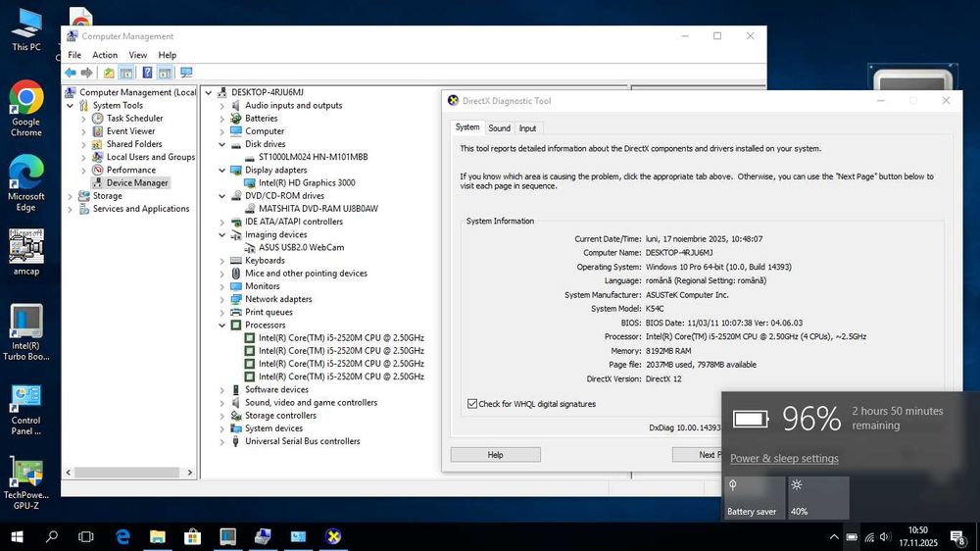The image size is (980, 551).
Task: Click the Next Page button
Action: pyautogui.click(x=697, y=455)
